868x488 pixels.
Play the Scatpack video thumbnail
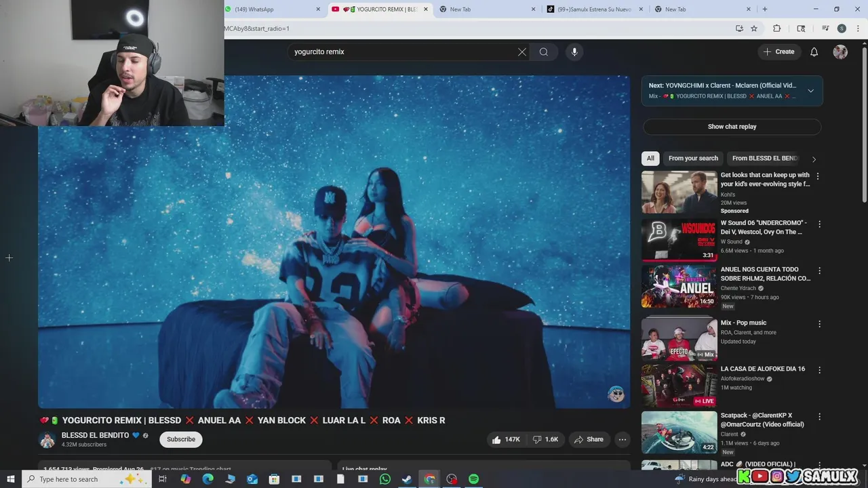pos(679,432)
